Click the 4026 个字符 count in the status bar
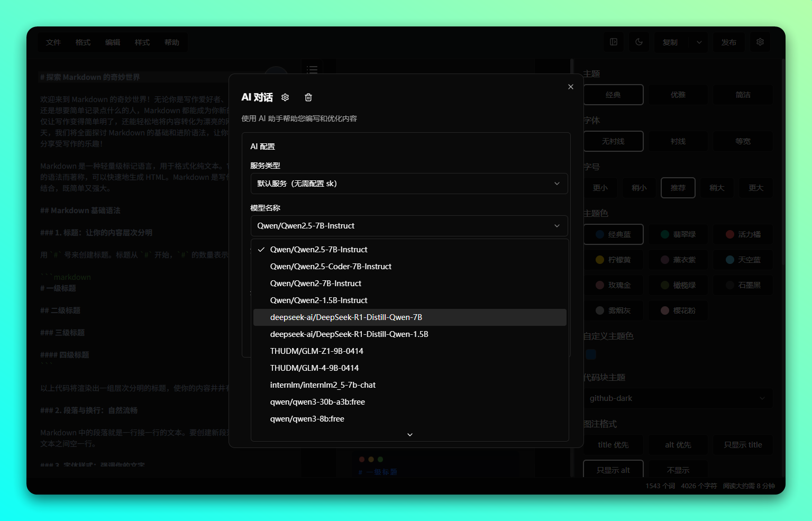The width and height of the screenshot is (812, 521). coord(699,486)
